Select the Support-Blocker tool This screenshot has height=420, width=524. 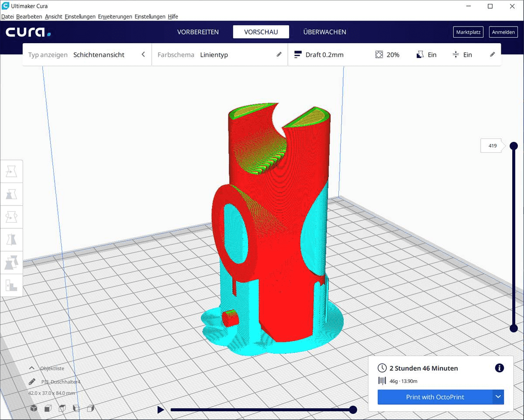click(11, 285)
